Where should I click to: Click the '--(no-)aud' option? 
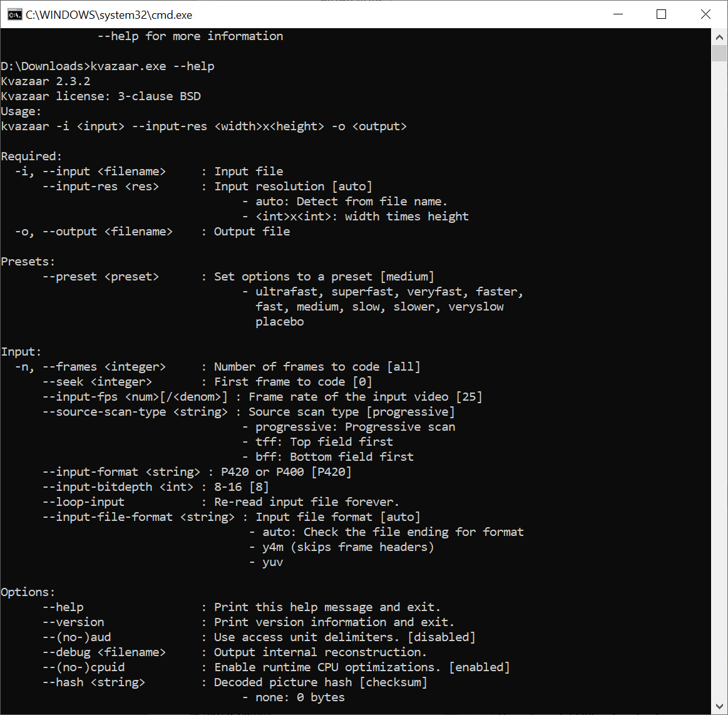pos(76,637)
